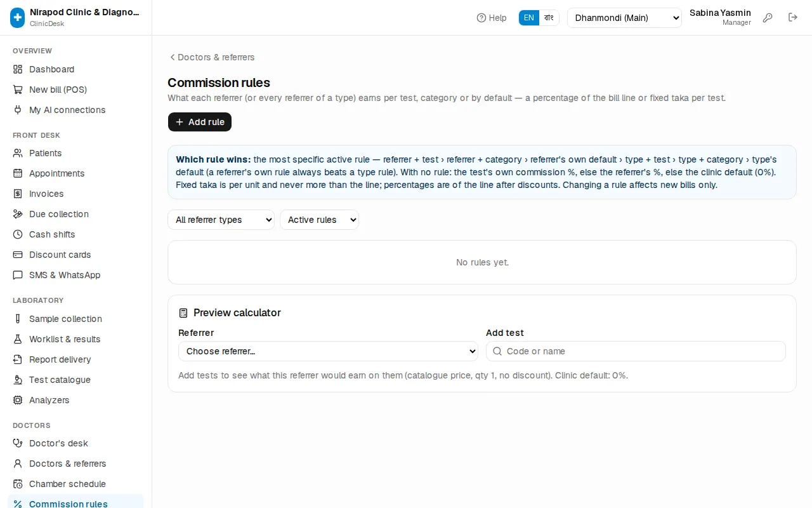Click the Preview calculator heading icon
Image resolution: width=812 pixels, height=508 pixels.
pos(183,313)
